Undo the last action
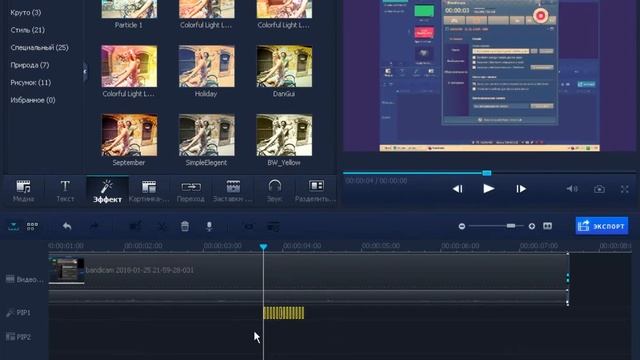This screenshot has width=640, height=360. 67,226
